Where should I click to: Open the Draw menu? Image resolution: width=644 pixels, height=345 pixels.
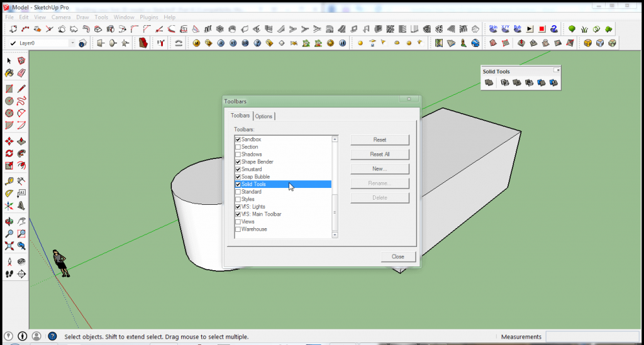click(x=82, y=17)
